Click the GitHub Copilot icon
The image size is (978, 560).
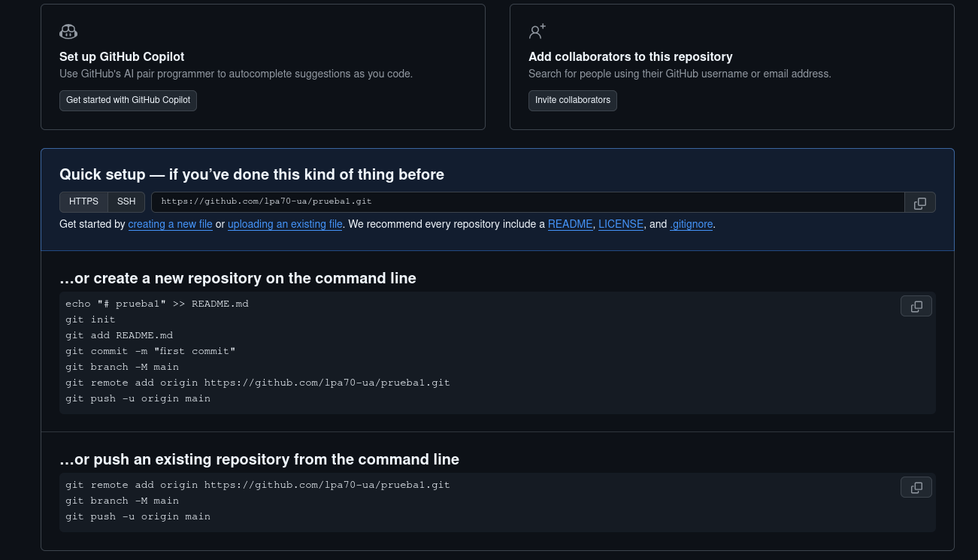(68, 32)
